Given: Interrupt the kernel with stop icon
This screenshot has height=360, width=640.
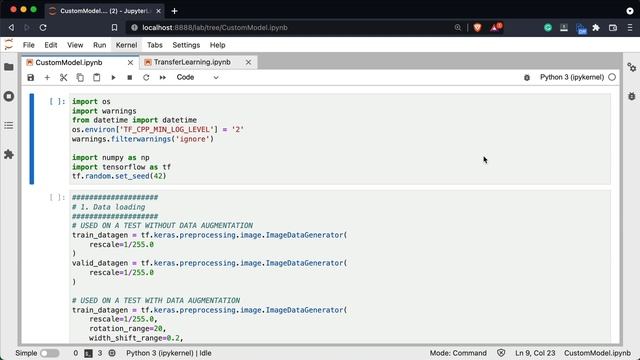Looking at the screenshot, I should (129, 78).
